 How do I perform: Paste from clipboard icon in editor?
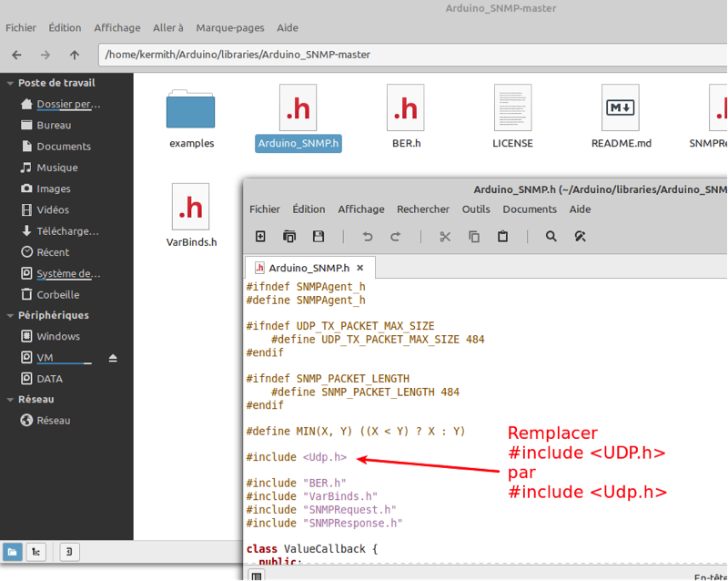(503, 237)
